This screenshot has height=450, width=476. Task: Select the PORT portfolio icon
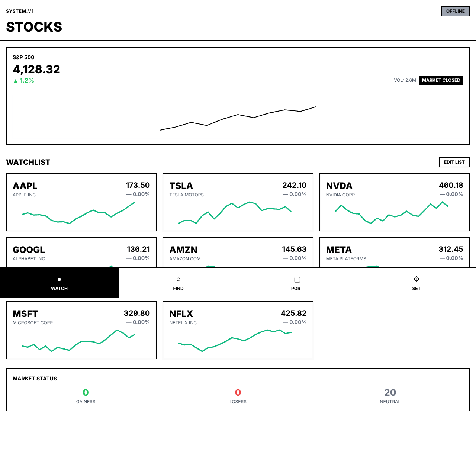297,279
